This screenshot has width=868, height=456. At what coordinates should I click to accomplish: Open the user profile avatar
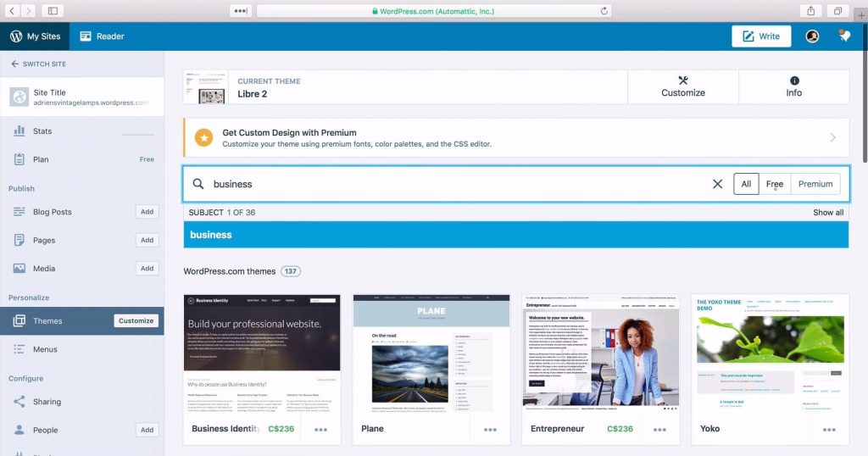[812, 36]
